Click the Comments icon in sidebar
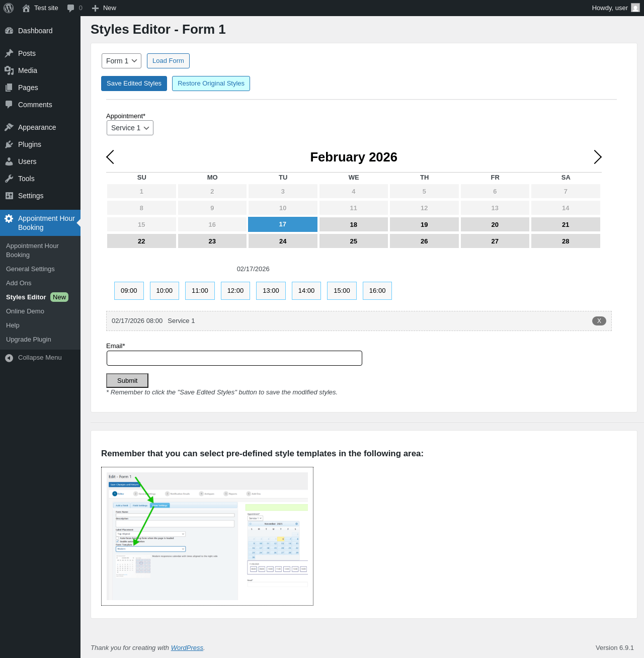Image resolution: width=644 pixels, height=658 pixels. 9,105
